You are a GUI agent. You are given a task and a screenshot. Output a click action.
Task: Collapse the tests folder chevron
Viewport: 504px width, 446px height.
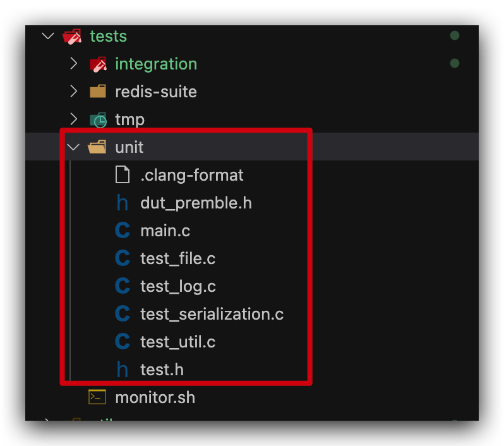[x=48, y=36]
